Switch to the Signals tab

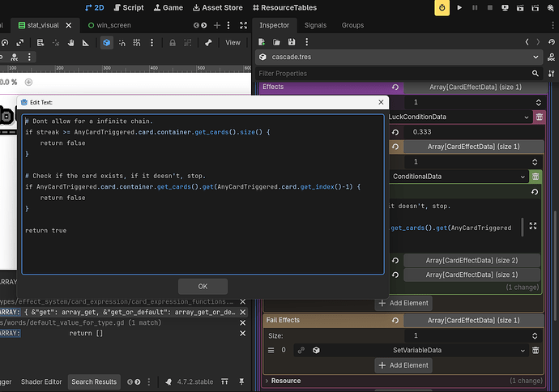click(x=315, y=25)
